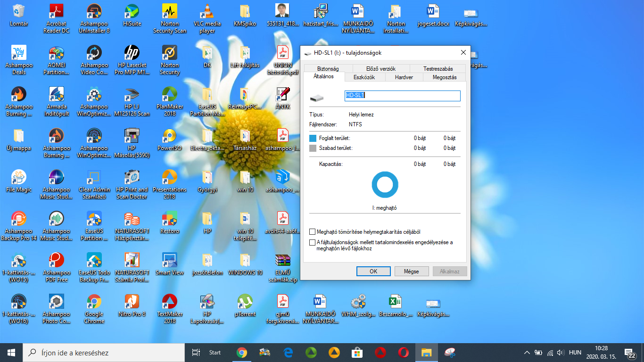This screenshot has width=644, height=362.
Task: Select HP Print and Scan Doctor icon
Action: (x=132, y=185)
